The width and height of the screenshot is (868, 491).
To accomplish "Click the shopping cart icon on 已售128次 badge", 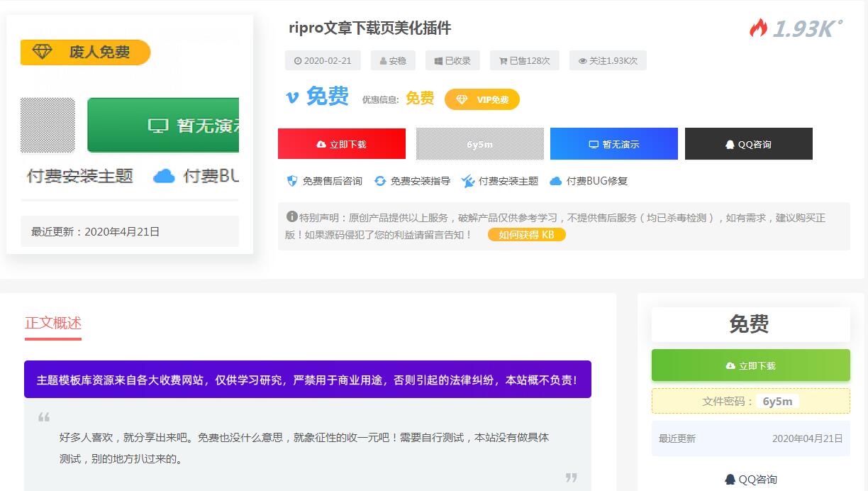I will tap(503, 60).
